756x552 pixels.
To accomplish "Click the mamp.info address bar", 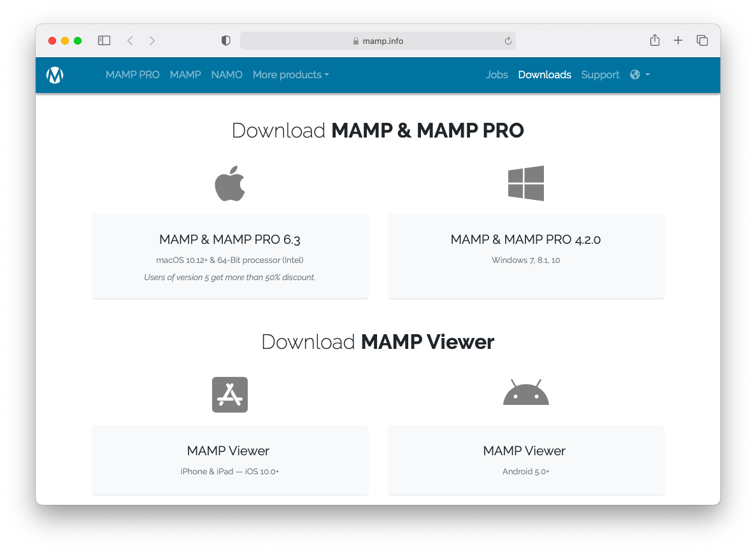I will point(378,41).
